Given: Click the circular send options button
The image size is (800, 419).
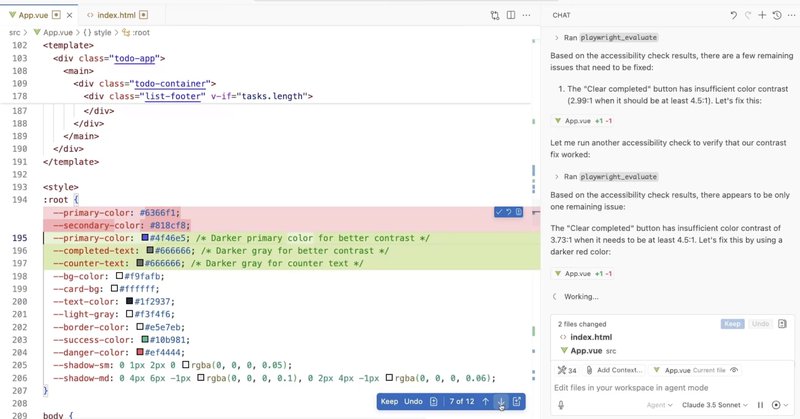Looking at the screenshot, I should coord(776,405).
